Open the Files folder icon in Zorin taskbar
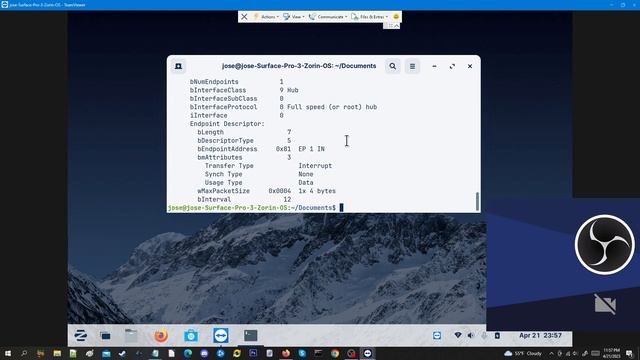Viewport: 640px width, 360px height. pos(131,336)
